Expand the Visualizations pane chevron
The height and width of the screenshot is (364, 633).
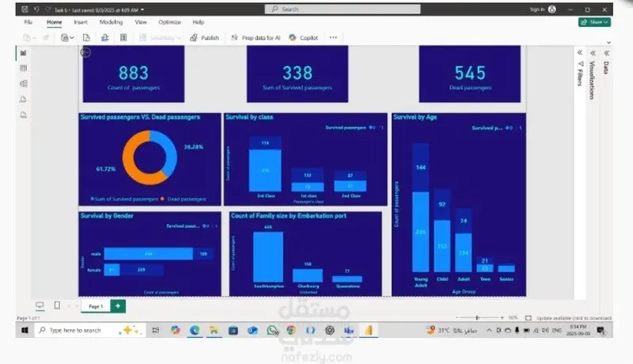coord(593,53)
